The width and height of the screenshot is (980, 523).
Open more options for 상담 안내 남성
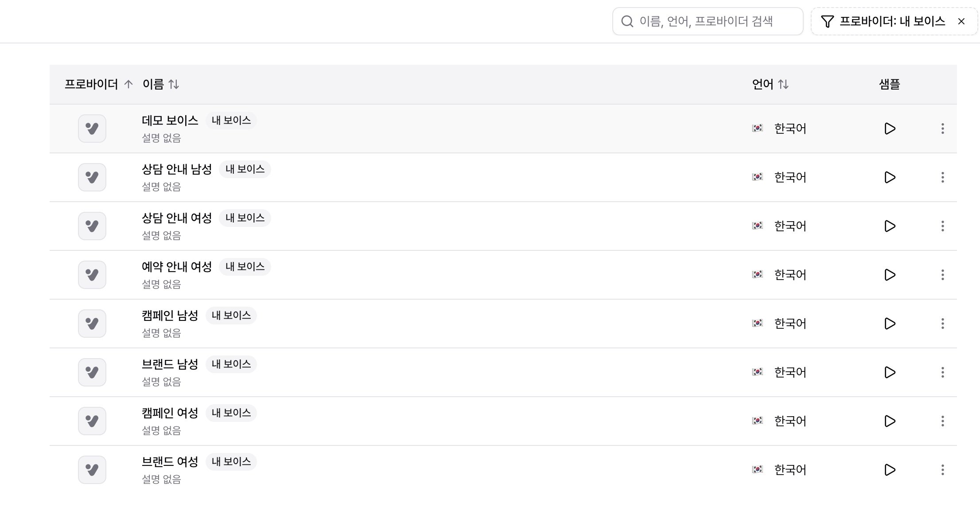click(x=943, y=177)
